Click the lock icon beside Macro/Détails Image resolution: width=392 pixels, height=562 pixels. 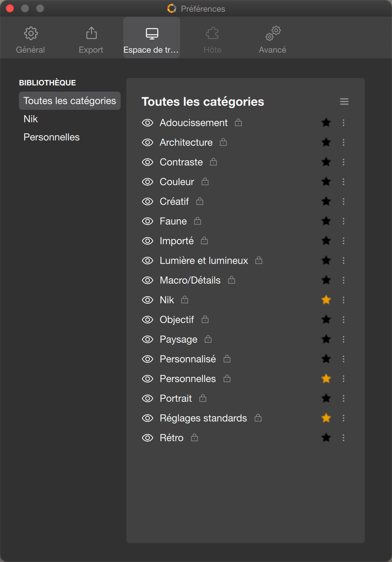tap(232, 280)
